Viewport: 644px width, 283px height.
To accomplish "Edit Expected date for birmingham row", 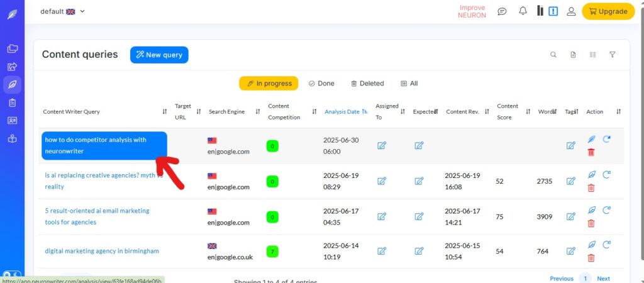I will 419,251.
